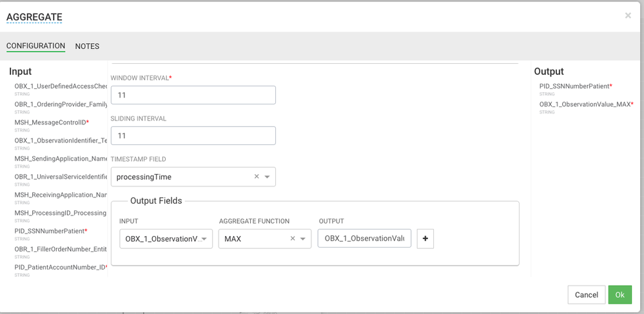644x314 pixels.
Task: Click the AGGREGATE dialog title
Action: 34,17
